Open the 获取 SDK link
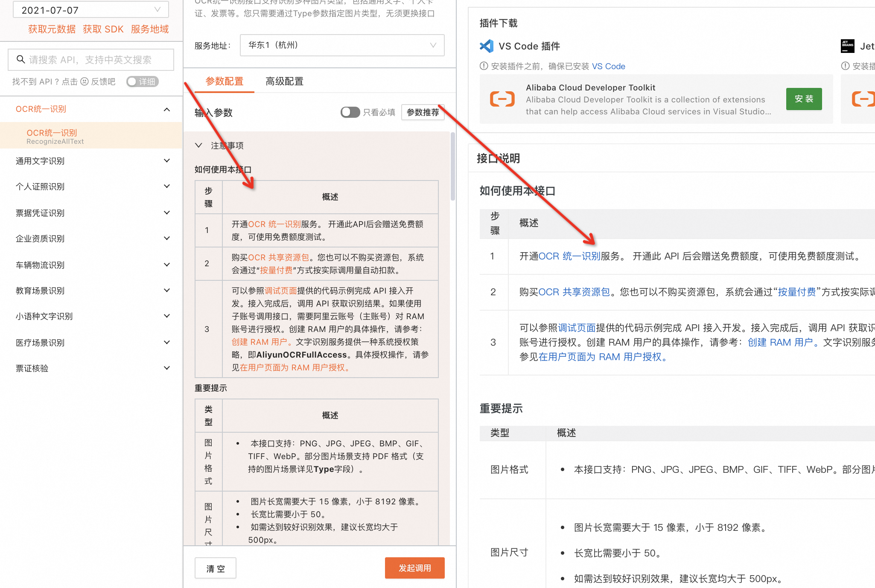The width and height of the screenshot is (875, 588). coord(103,29)
